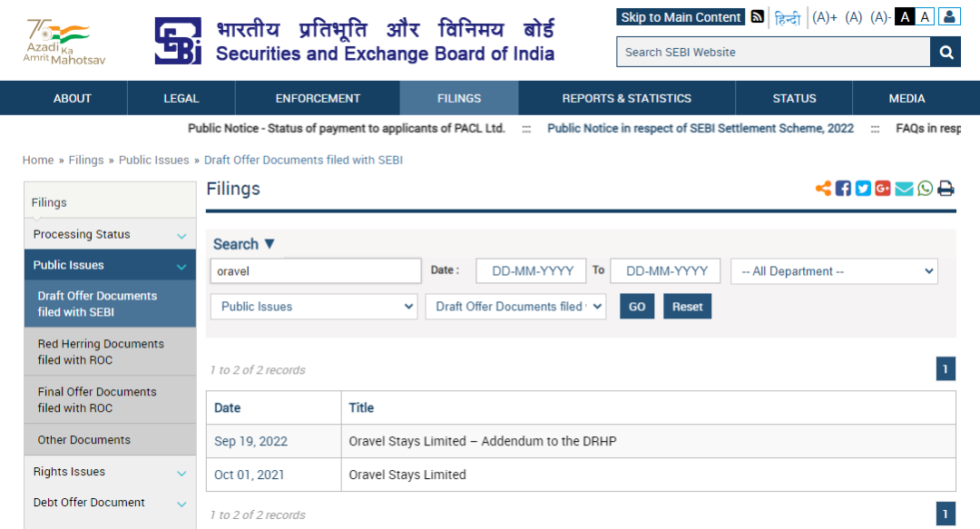980x529 pixels.
Task: Share page on Twitter
Action: 863,188
